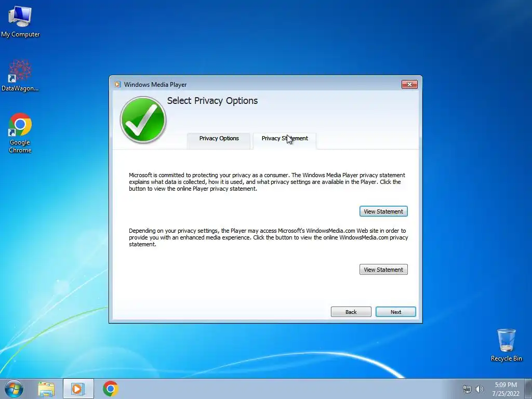Launch Chrome from the taskbar
This screenshot has height=399, width=532.
click(x=110, y=389)
